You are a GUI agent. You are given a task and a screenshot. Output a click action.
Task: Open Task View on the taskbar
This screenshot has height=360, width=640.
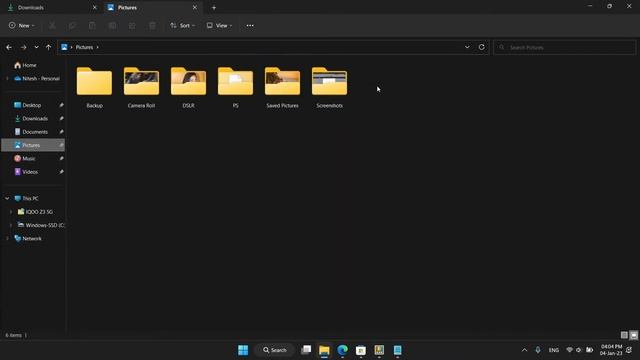click(x=306, y=350)
